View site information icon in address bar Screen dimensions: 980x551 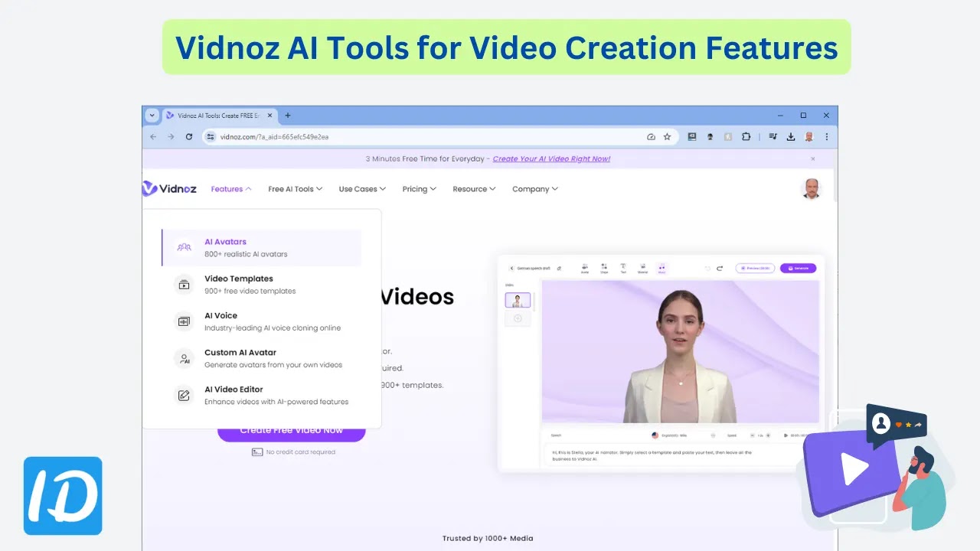coord(211,137)
